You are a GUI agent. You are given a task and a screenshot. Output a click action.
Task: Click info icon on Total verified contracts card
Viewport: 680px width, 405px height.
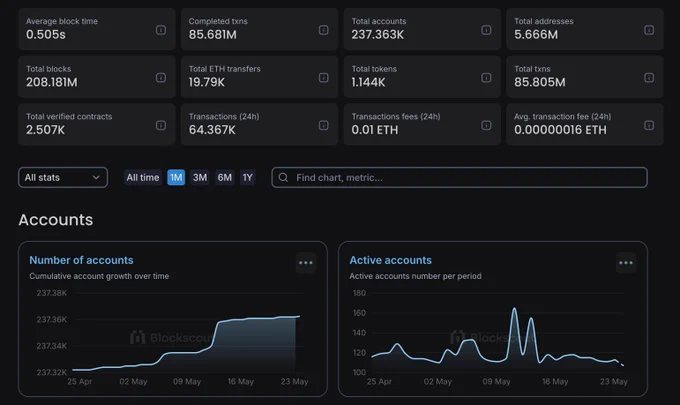161,125
